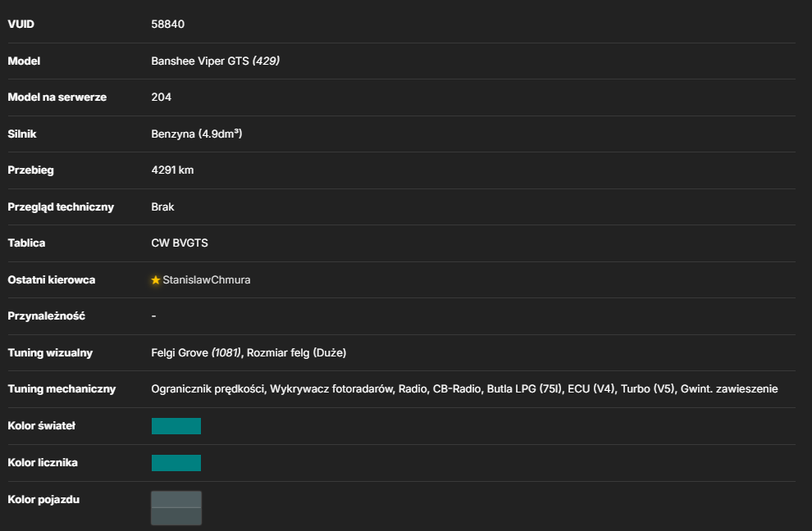Open the StanislawChmura driver profile link

coord(206,280)
